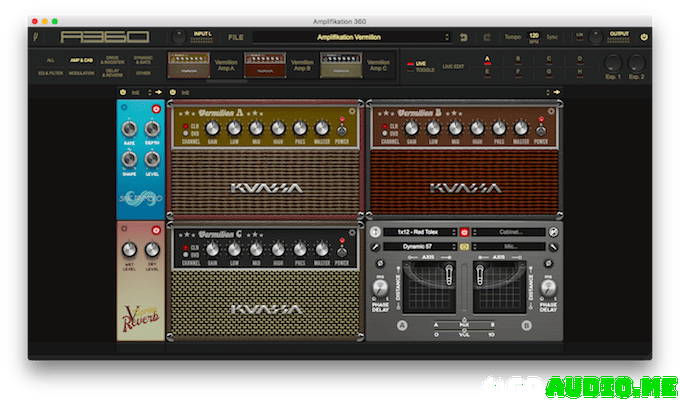Open Dynamic 57 microphone dropdown
This screenshot has width=680, height=400.
(420, 247)
